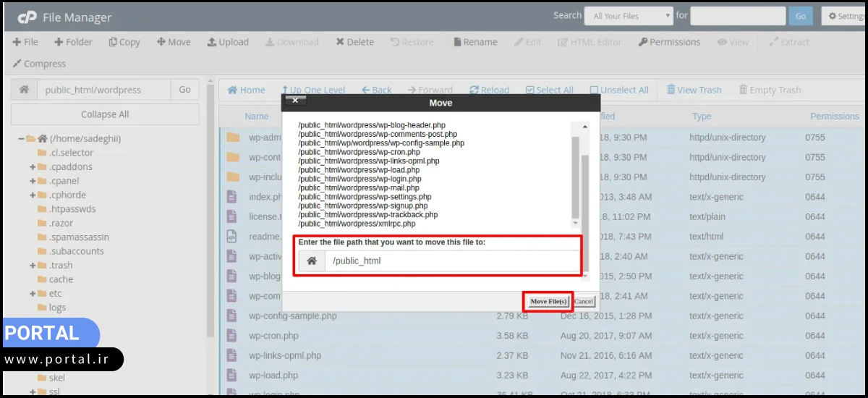This screenshot has width=868, height=398.
Task: Reload the file listing
Action: click(x=489, y=90)
